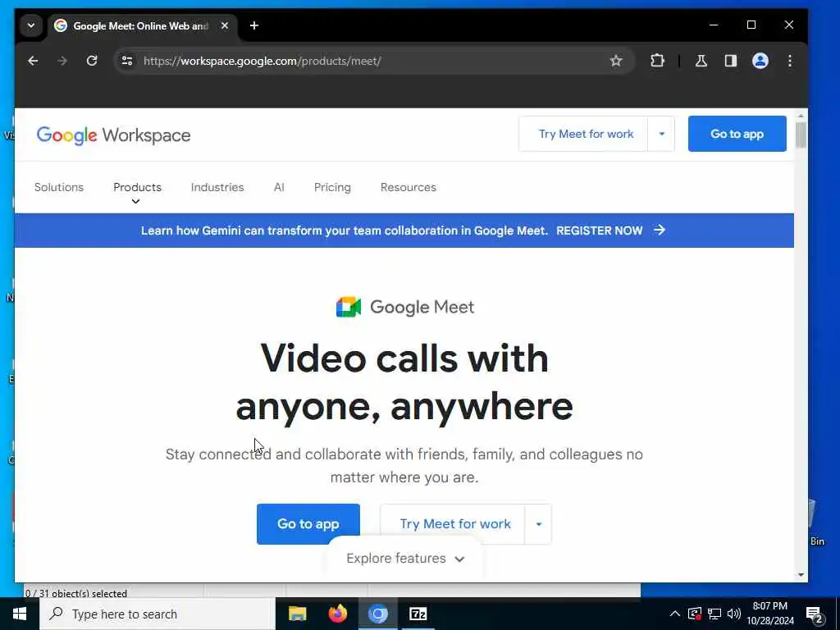Click the Chrome taskbar icon
The width and height of the screenshot is (840, 630).
pyautogui.click(x=377, y=614)
